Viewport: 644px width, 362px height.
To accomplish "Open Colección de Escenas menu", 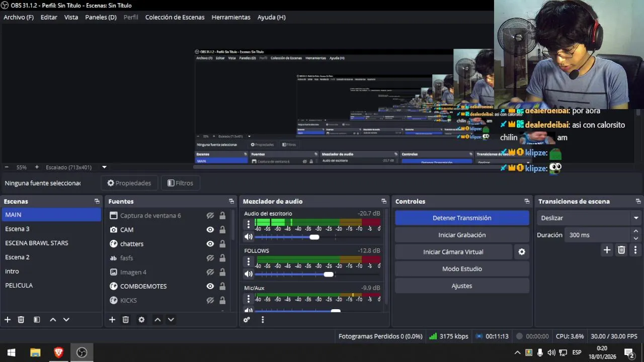I will coord(175,17).
